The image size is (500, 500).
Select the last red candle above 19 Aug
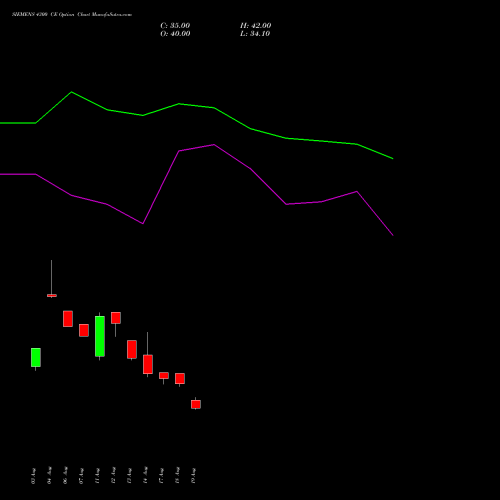click(x=196, y=404)
